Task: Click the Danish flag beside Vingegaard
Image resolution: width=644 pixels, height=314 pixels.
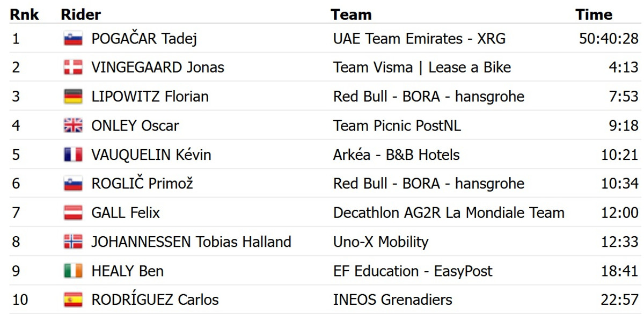Action: [x=73, y=68]
